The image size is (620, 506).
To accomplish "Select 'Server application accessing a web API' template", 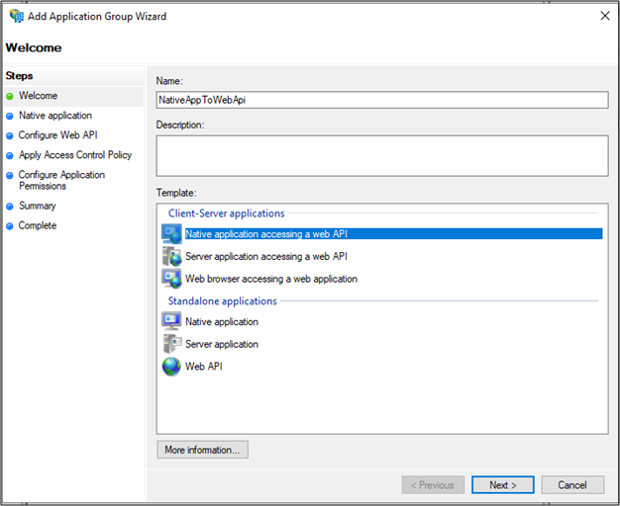I will point(266,256).
